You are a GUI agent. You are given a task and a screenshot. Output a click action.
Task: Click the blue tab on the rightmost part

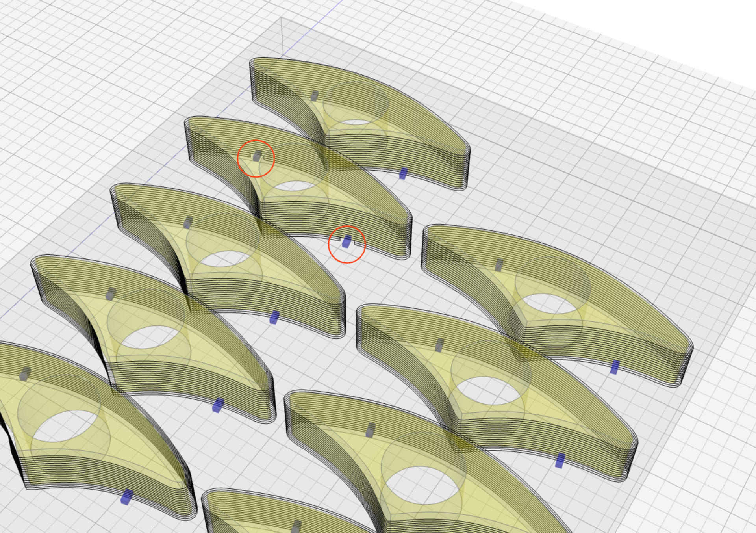coord(614,367)
